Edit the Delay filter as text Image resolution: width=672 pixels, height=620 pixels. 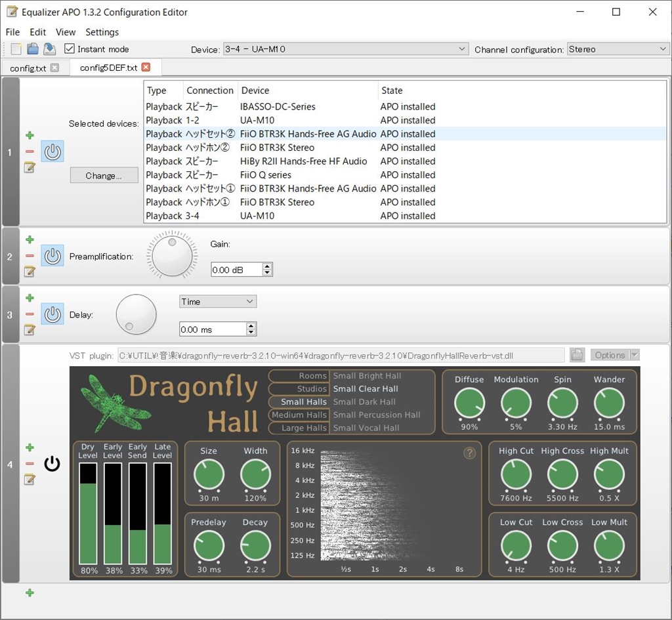(x=30, y=329)
